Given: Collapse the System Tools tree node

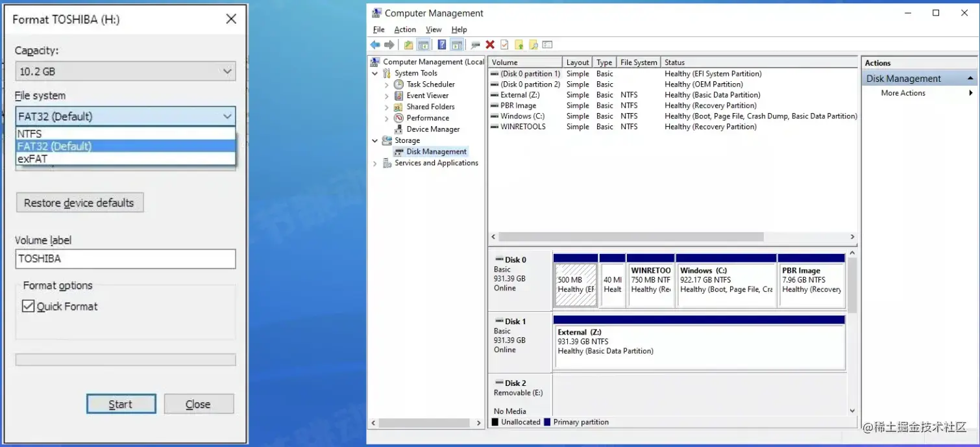Looking at the screenshot, I should pos(375,73).
